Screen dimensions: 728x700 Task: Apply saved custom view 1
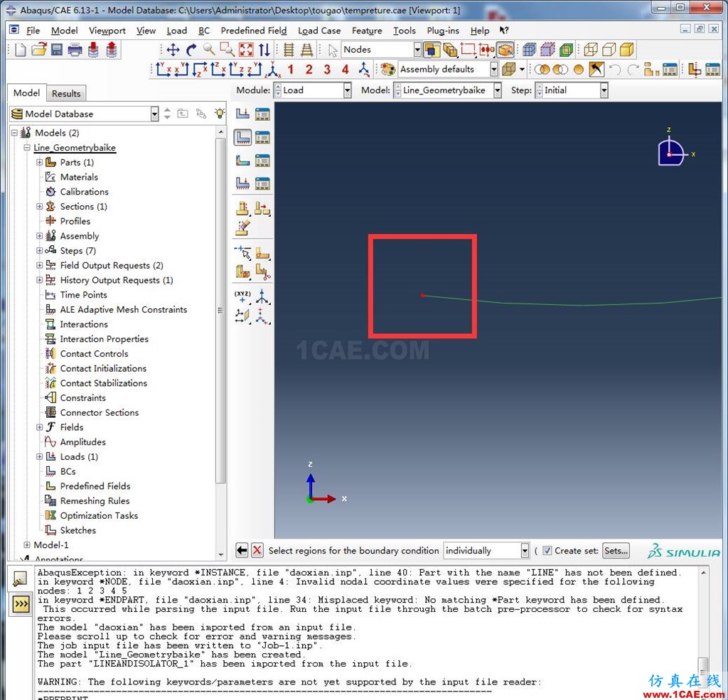point(291,70)
